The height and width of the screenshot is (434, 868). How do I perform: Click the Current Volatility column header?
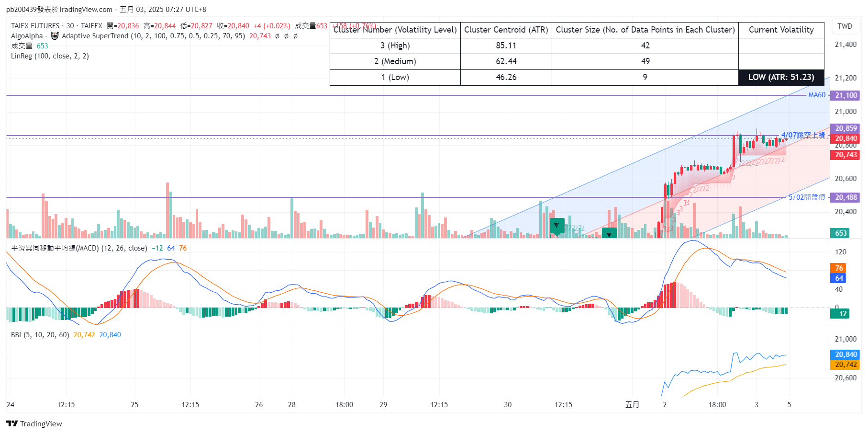pyautogui.click(x=781, y=30)
